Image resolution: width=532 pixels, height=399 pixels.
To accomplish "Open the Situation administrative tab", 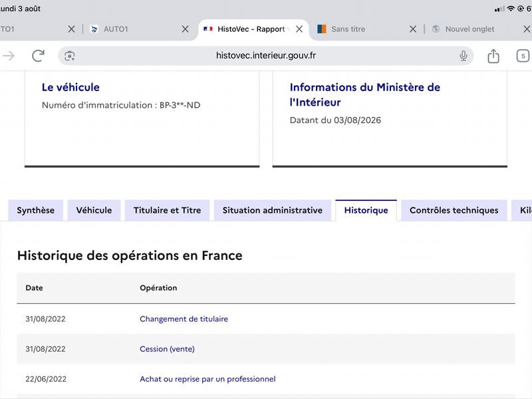I will [x=273, y=210].
